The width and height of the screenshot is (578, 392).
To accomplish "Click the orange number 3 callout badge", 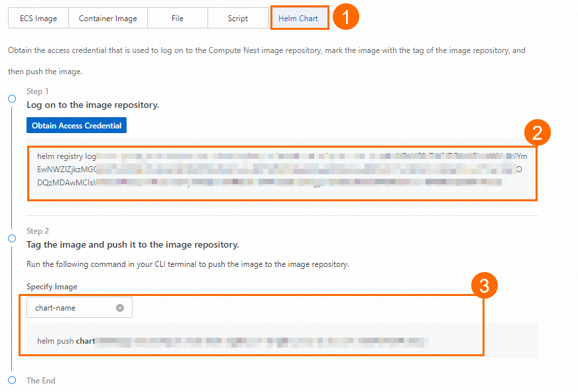I will pyautogui.click(x=484, y=287).
